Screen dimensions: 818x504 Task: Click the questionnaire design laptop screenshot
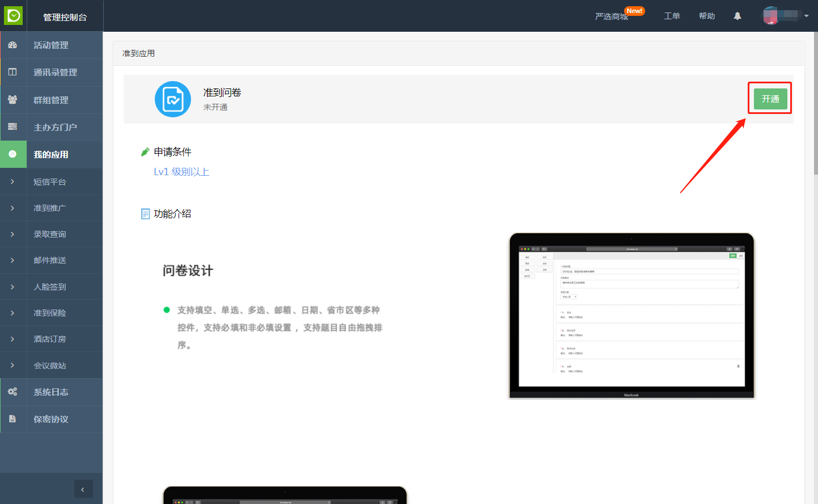coord(631,316)
